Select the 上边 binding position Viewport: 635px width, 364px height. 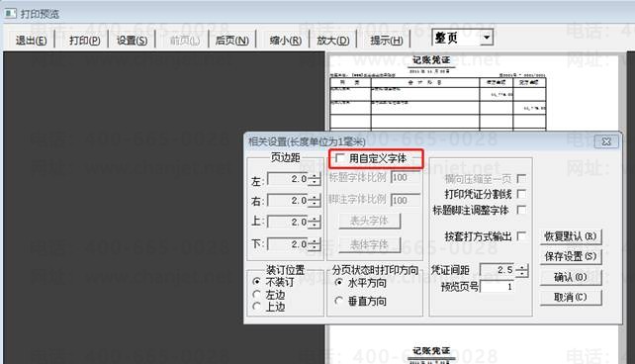pyautogui.click(x=256, y=307)
